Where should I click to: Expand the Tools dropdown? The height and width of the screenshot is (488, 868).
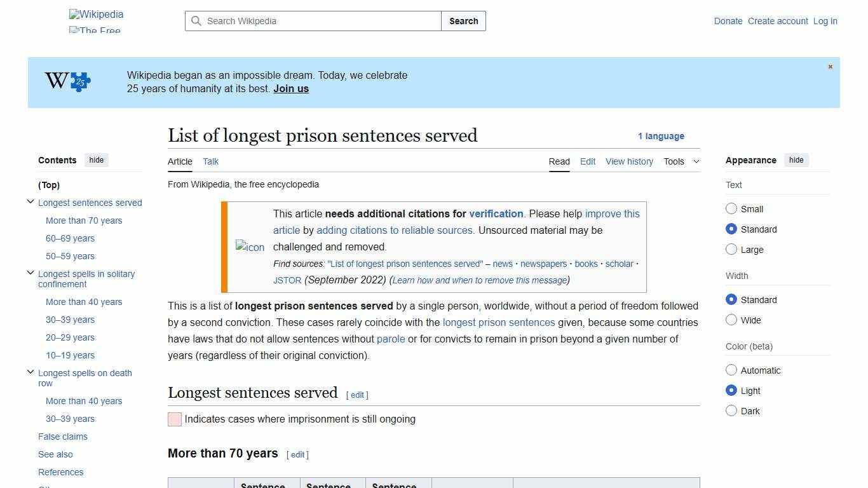(x=681, y=161)
